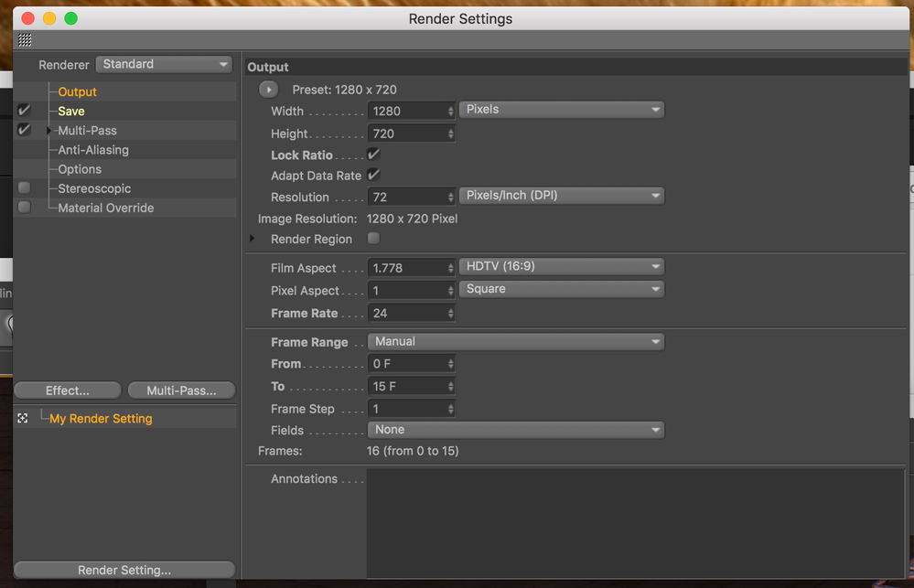Open the preset arrow button beside Preset
The image size is (914, 588).
[x=269, y=90]
